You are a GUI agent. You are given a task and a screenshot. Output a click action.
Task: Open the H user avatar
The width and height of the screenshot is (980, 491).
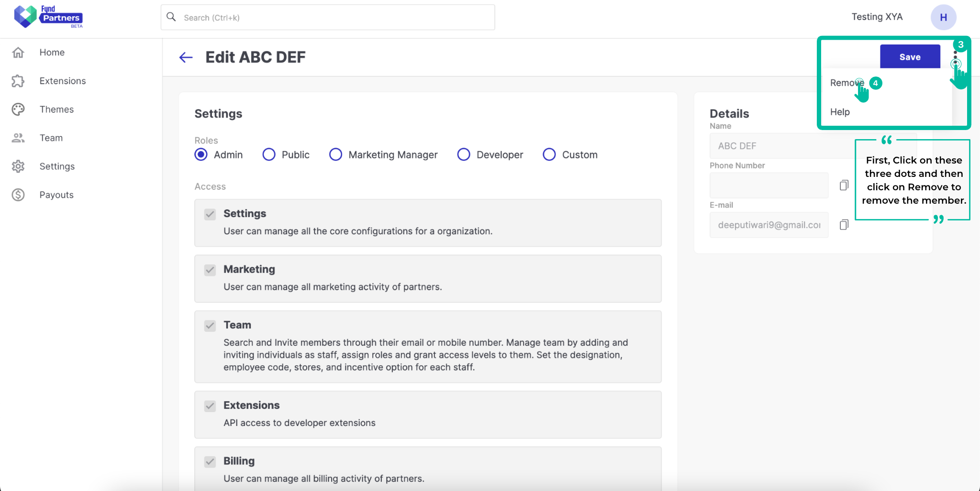pyautogui.click(x=943, y=17)
